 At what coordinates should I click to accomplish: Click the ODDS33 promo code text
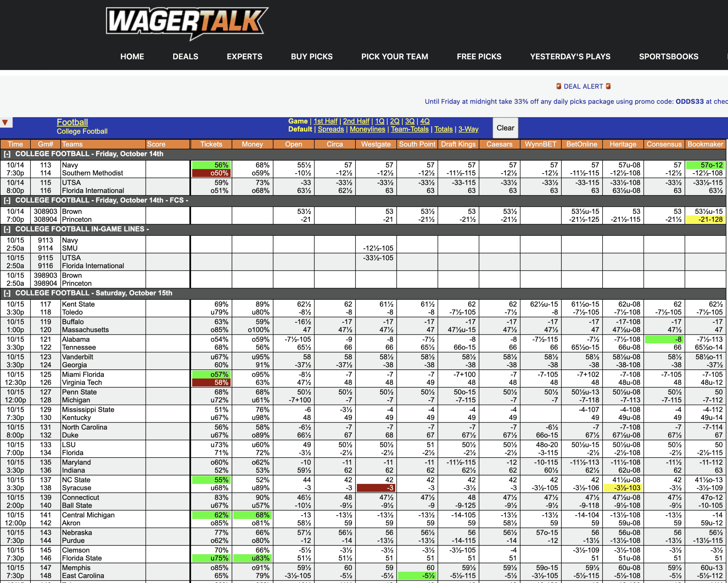(x=690, y=102)
